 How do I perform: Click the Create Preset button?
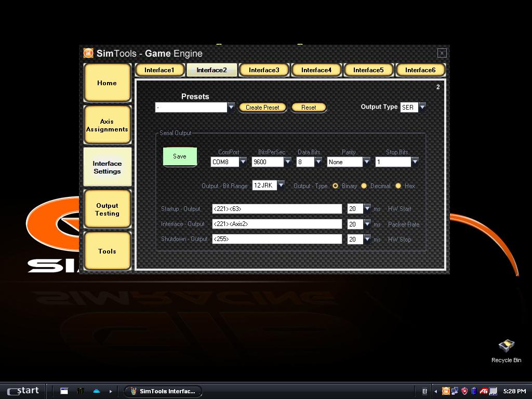262,107
